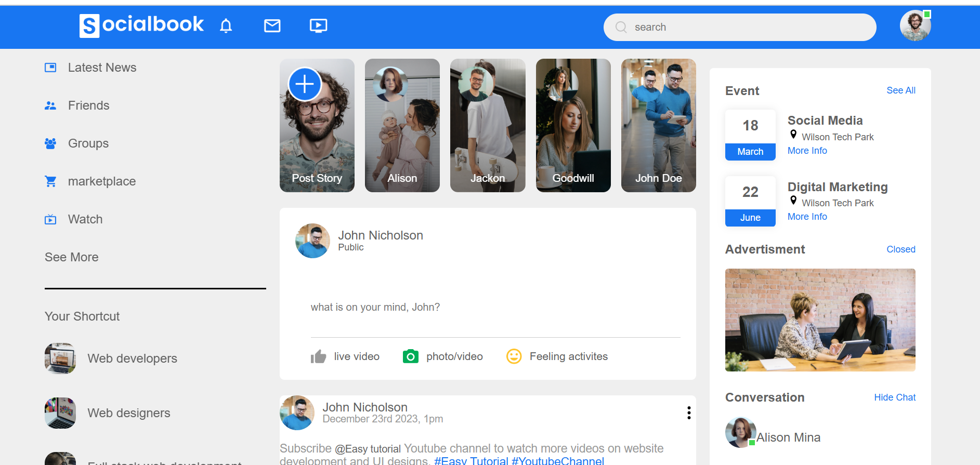Click John Nicholson's avatar in composer
Image resolution: width=980 pixels, height=465 pixels.
point(312,241)
